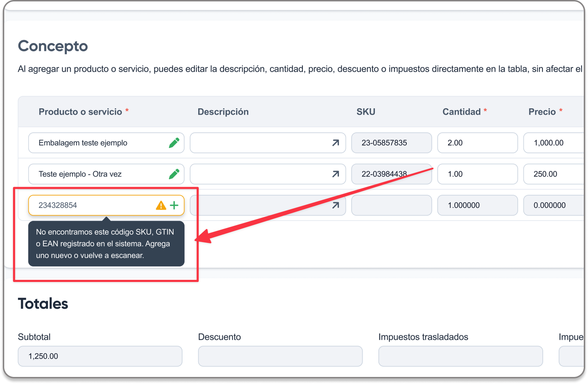588x384 pixels.
Task: Expand description arrow in the 234328854 row
Action: pos(335,205)
